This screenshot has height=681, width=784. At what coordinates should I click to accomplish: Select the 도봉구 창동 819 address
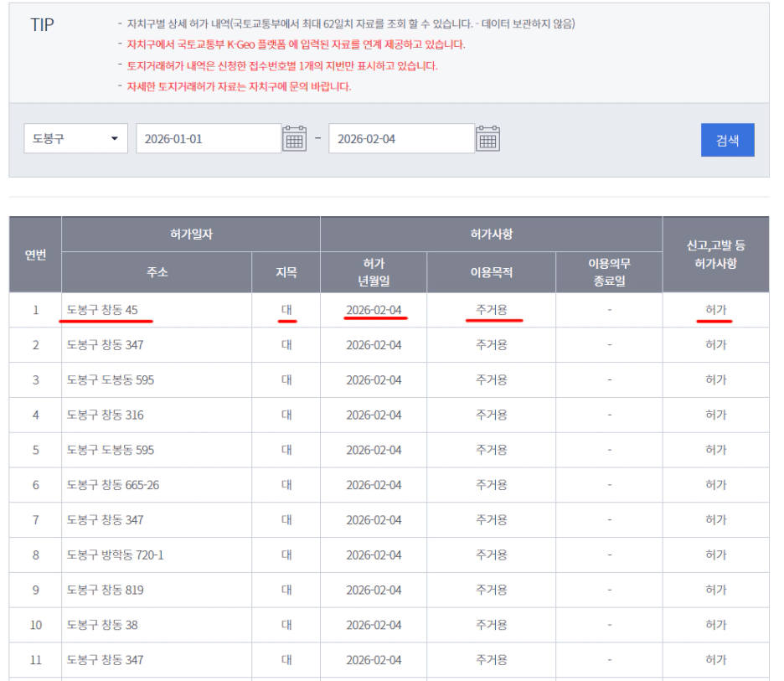pos(106,590)
